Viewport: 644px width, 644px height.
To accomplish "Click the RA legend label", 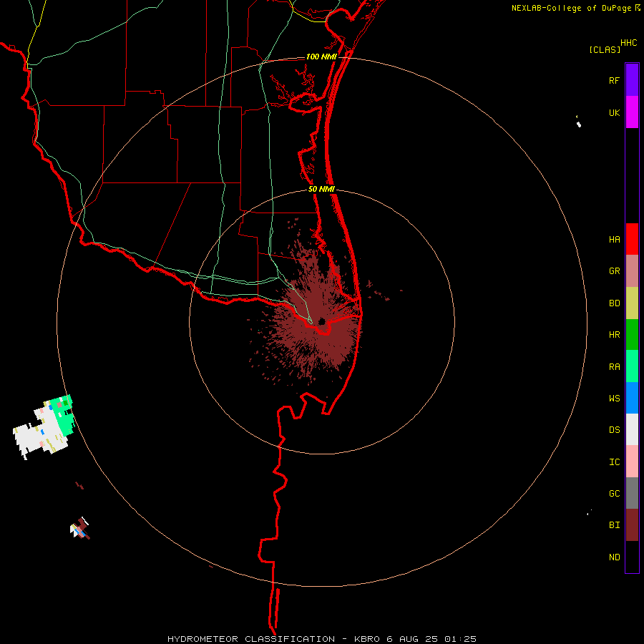I will [614, 366].
